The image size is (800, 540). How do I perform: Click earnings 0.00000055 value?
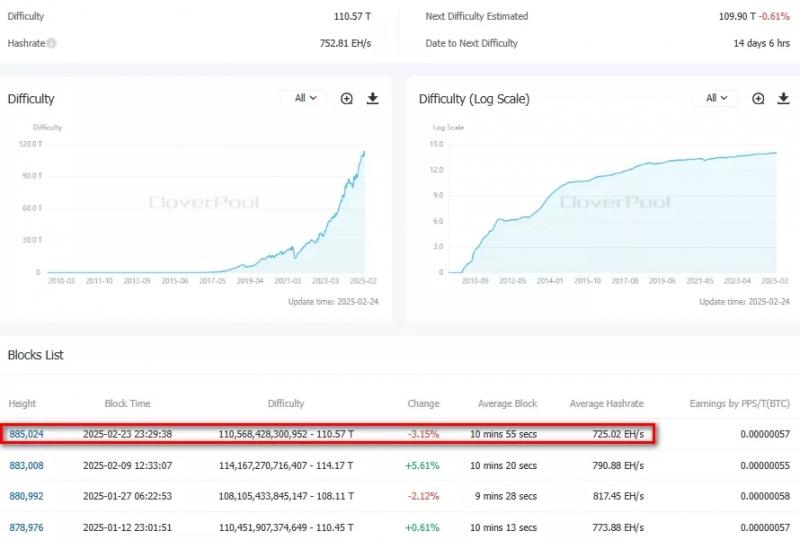click(765, 465)
